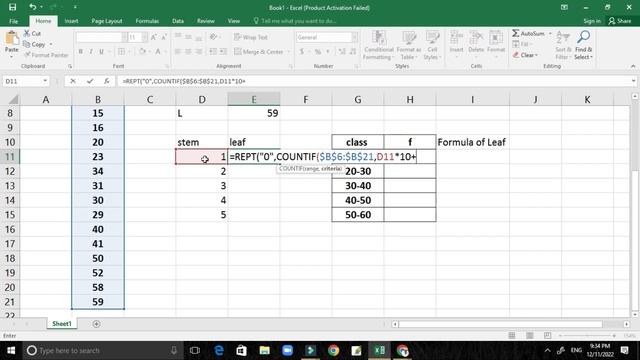
Task: Open Windows Start menu
Action: (x=11, y=350)
